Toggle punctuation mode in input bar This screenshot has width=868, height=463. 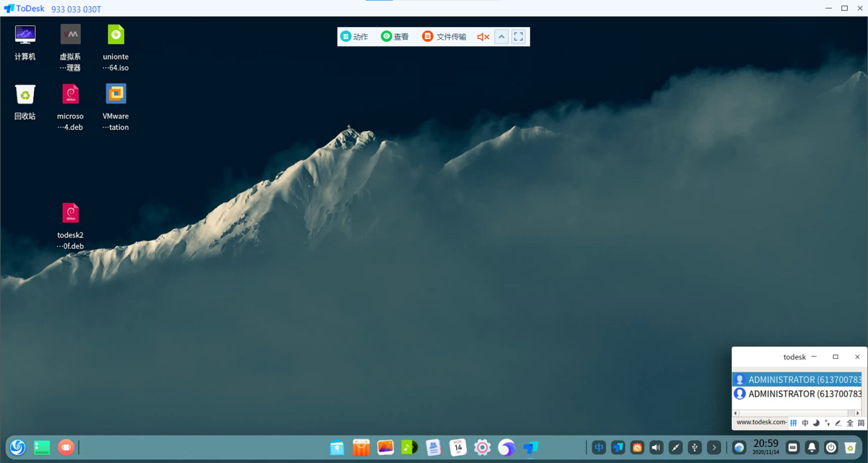pyautogui.click(x=827, y=423)
